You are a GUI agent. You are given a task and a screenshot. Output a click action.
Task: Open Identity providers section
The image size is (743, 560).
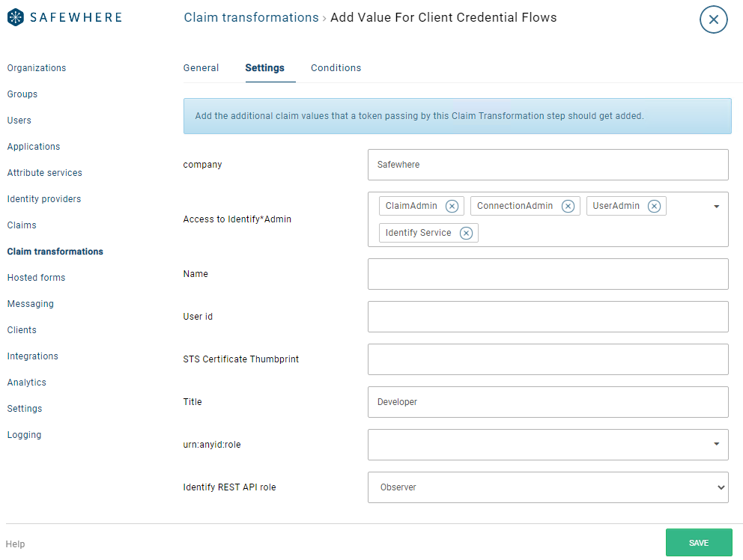pyautogui.click(x=44, y=199)
